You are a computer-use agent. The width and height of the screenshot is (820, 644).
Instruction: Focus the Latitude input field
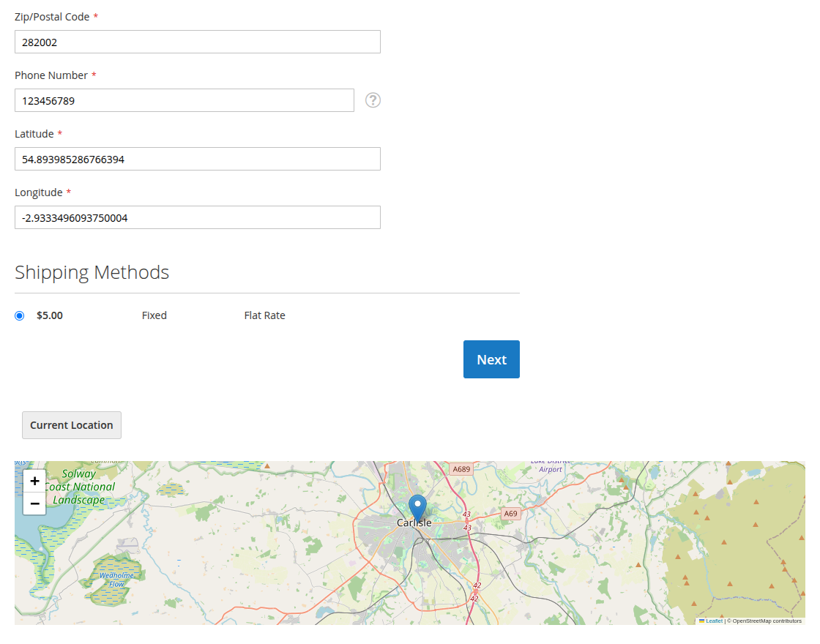[x=197, y=159]
